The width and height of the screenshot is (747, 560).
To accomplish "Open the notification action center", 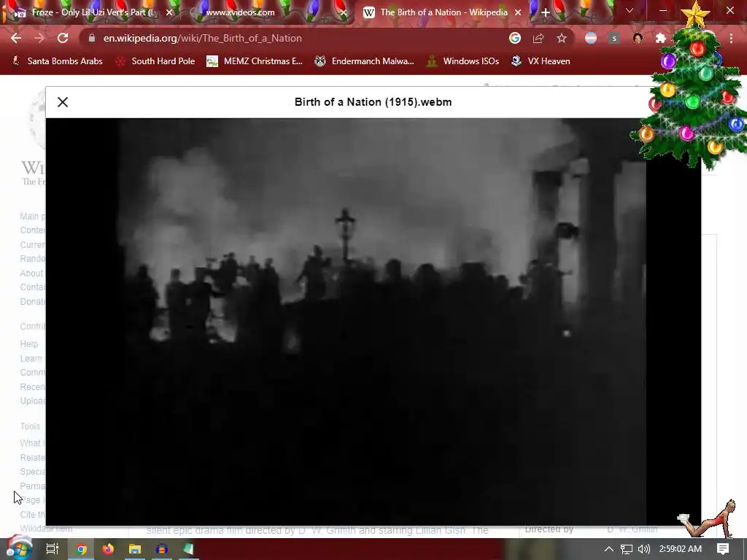I will coord(723,549).
